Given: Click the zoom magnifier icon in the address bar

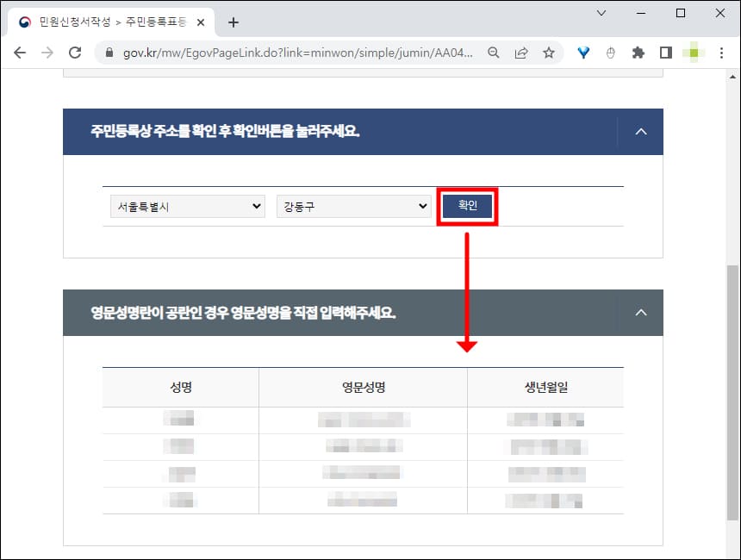Looking at the screenshot, I should tap(493, 53).
